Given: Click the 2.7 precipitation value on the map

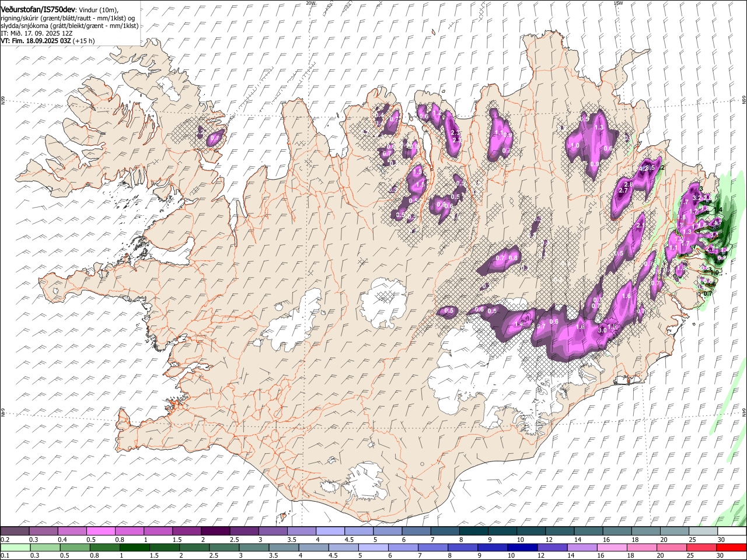Looking at the screenshot, I should click(623, 191).
